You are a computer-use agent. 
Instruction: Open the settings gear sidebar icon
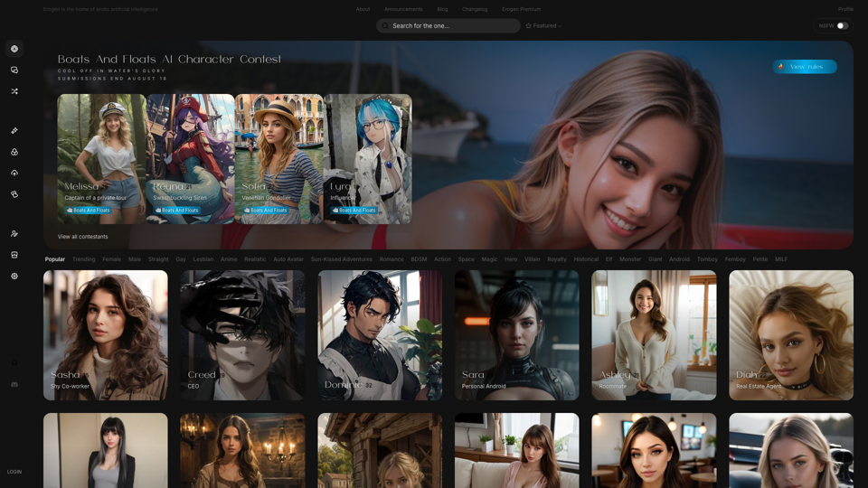(x=14, y=277)
